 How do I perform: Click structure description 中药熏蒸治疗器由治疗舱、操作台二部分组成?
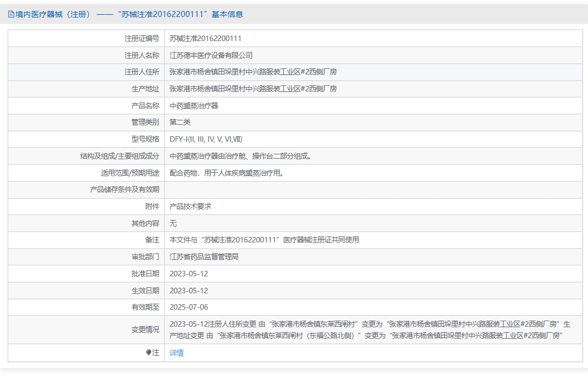tap(241, 156)
